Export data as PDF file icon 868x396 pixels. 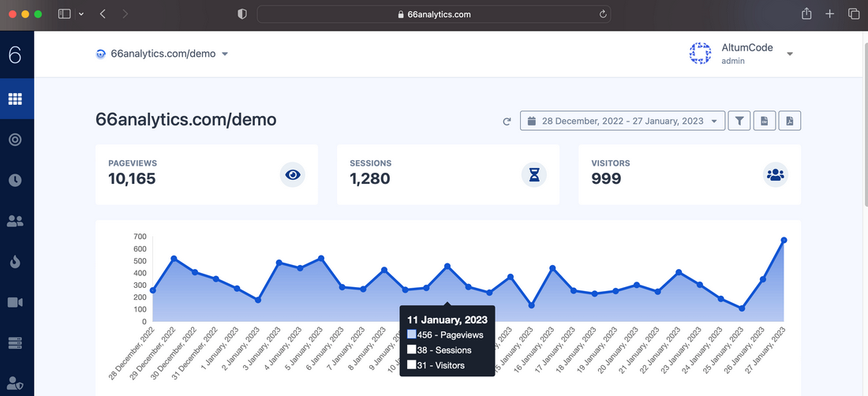[790, 121]
